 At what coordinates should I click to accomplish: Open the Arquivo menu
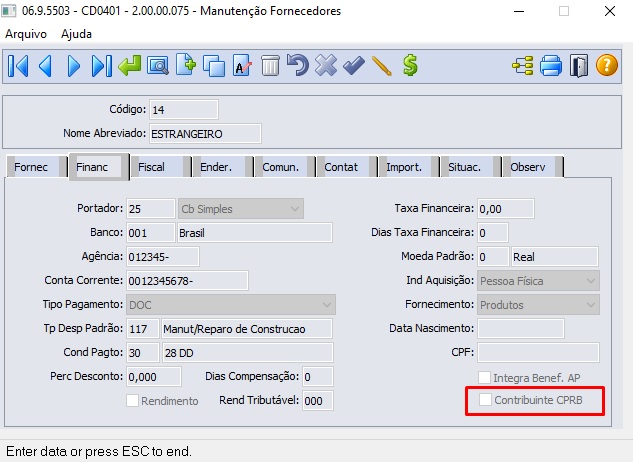pyautogui.click(x=26, y=34)
